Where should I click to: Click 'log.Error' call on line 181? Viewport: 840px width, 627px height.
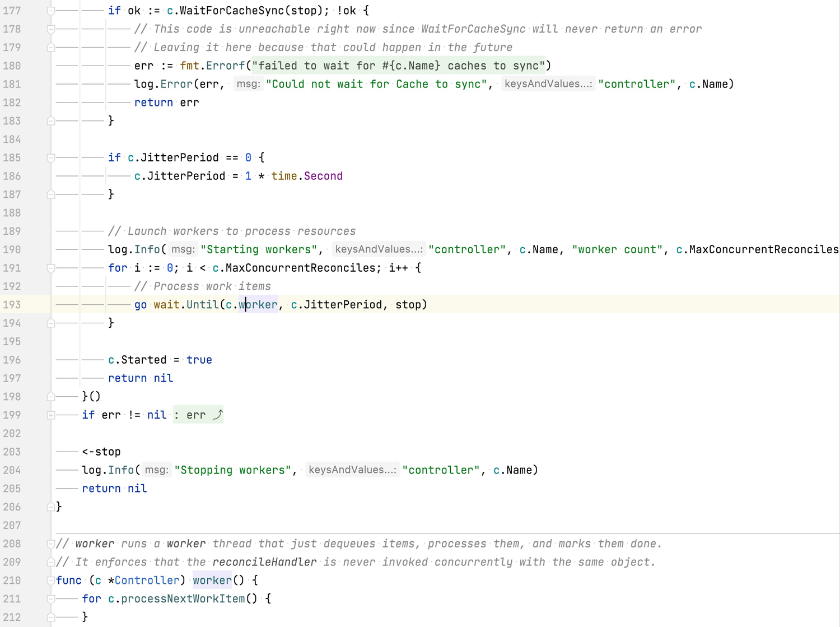[164, 84]
